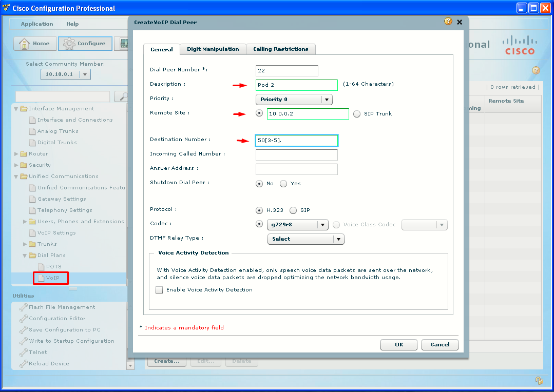The width and height of the screenshot is (554, 392).
Task: Click the Answer Address field
Action: [297, 169]
